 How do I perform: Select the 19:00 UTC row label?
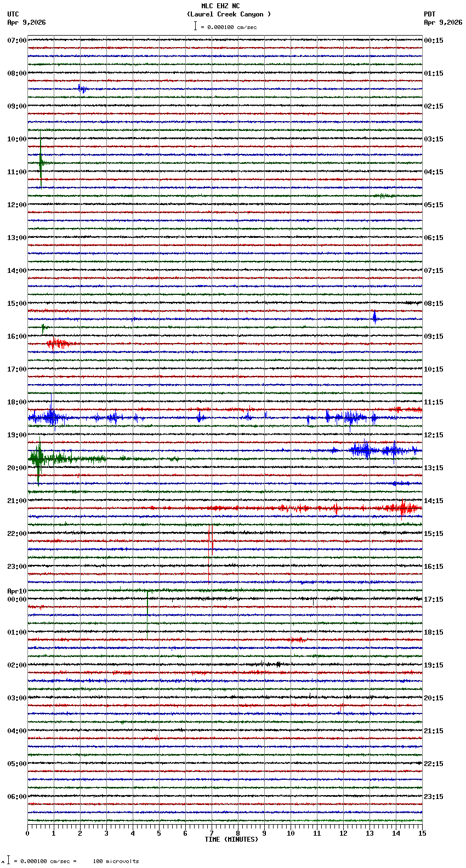(x=17, y=435)
